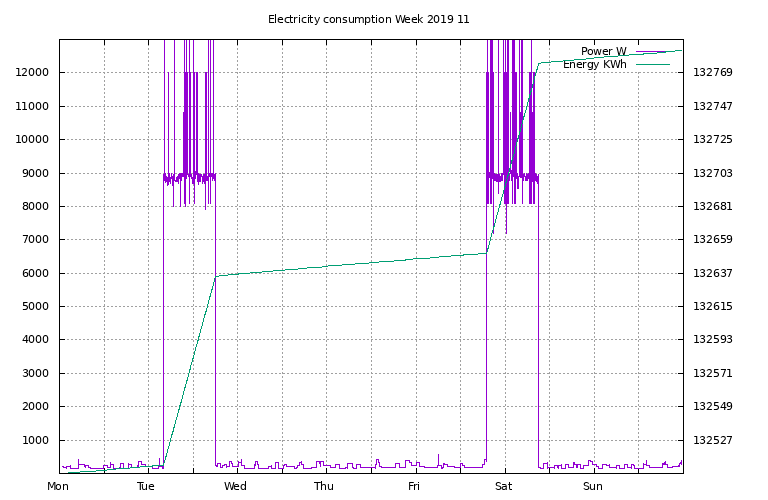This screenshot has width=768, height=500.
Task: Click the 7000 left axis value
Action: coord(36,239)
